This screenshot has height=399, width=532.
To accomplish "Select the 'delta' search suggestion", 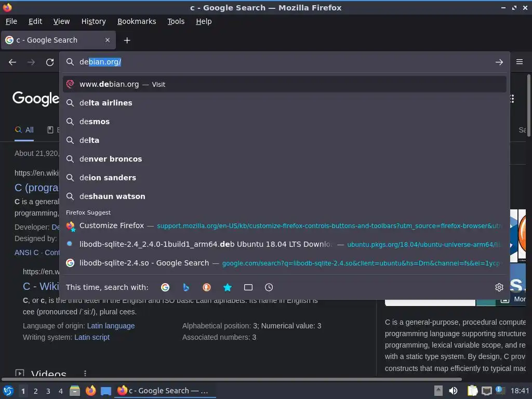I will [x=284, y=140].
